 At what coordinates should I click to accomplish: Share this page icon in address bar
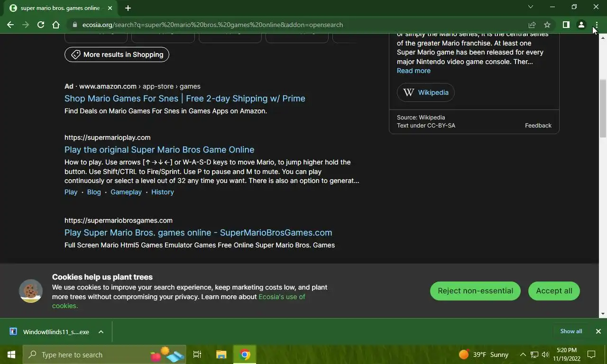click(532, 25)
